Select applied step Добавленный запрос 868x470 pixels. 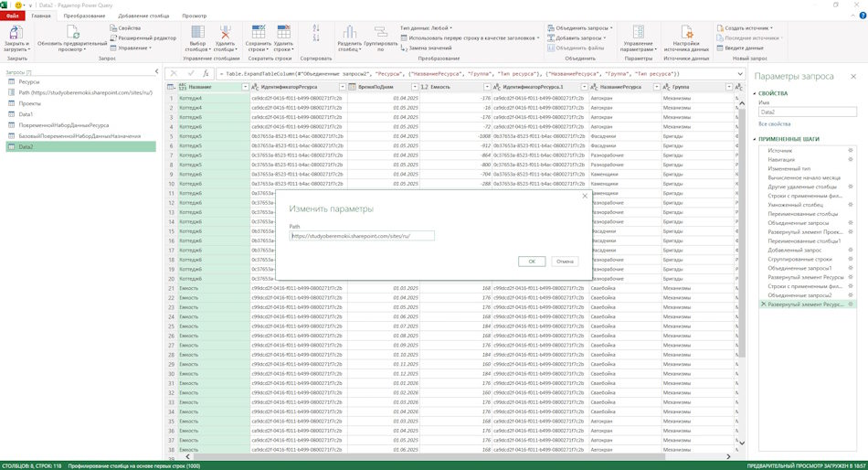794,250
